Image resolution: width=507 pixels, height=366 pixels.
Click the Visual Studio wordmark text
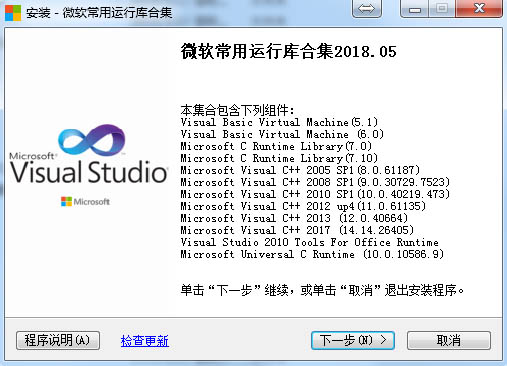(89, 172)
